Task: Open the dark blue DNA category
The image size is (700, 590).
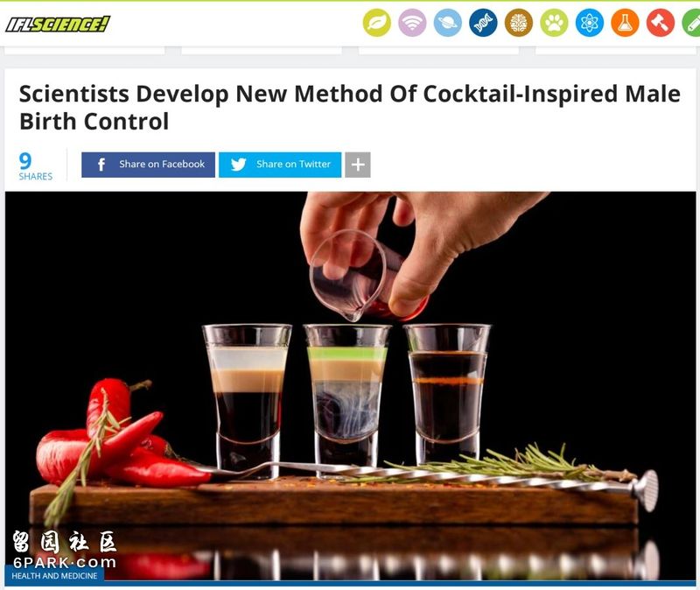Action: click(x=483, y=23)
